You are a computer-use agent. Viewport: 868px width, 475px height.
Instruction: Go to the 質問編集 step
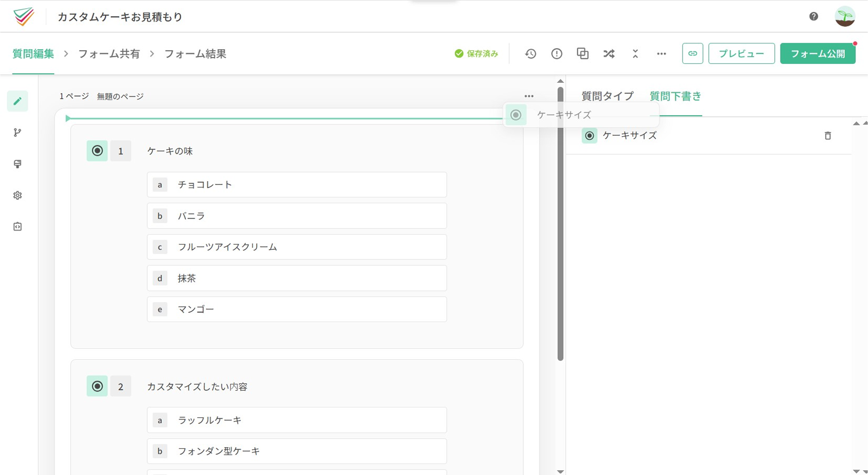(34, 53)
